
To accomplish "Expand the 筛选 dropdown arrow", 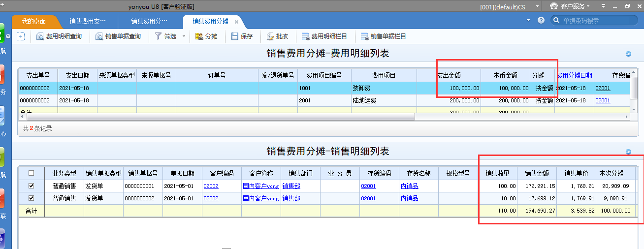I will click(x=184, y=36).
